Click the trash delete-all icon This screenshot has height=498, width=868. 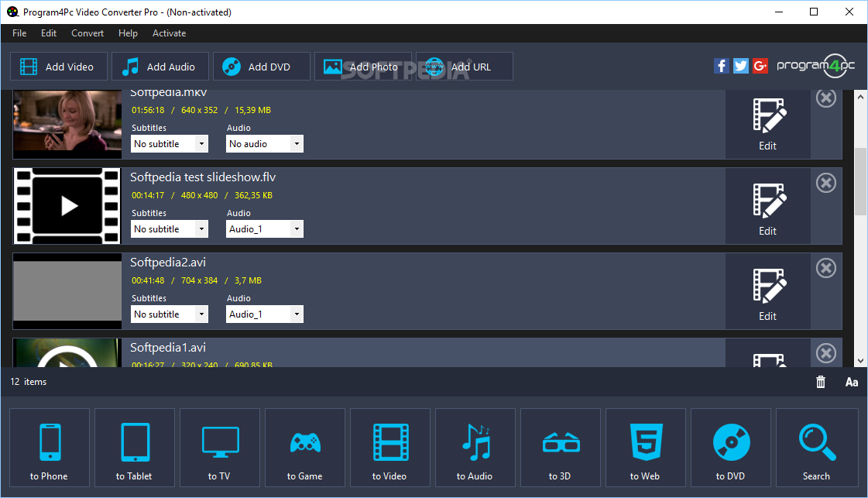tap(821, 382)
